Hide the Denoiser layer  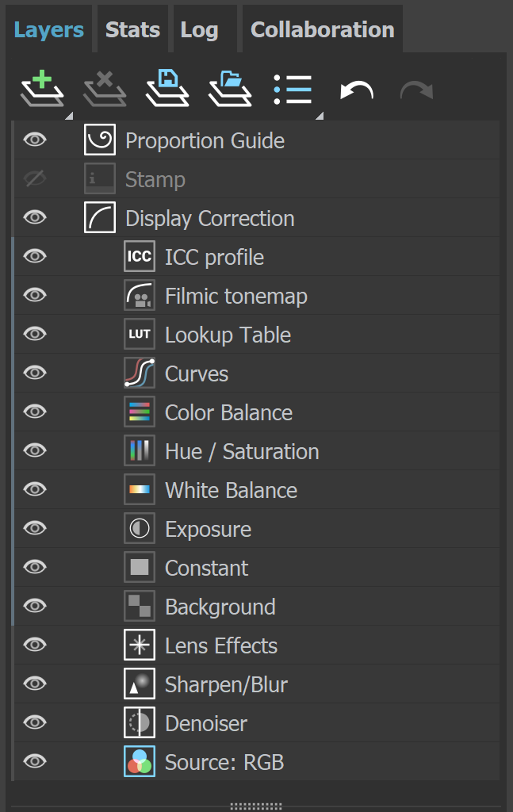(x=33, y=722)
